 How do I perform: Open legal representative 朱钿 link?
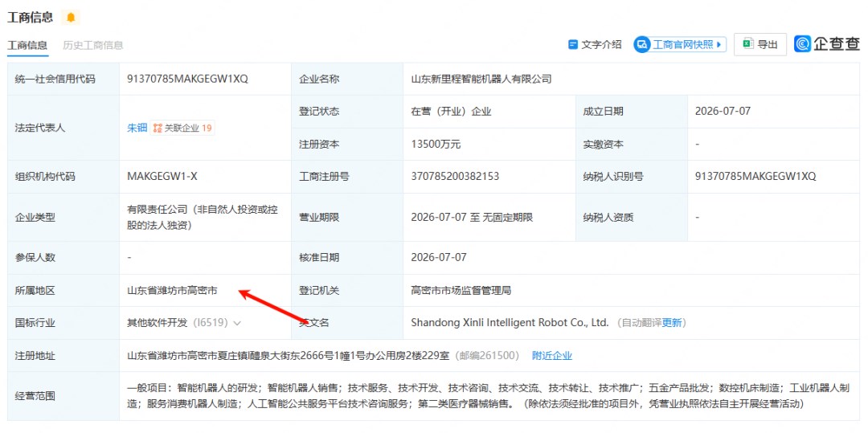137,129
